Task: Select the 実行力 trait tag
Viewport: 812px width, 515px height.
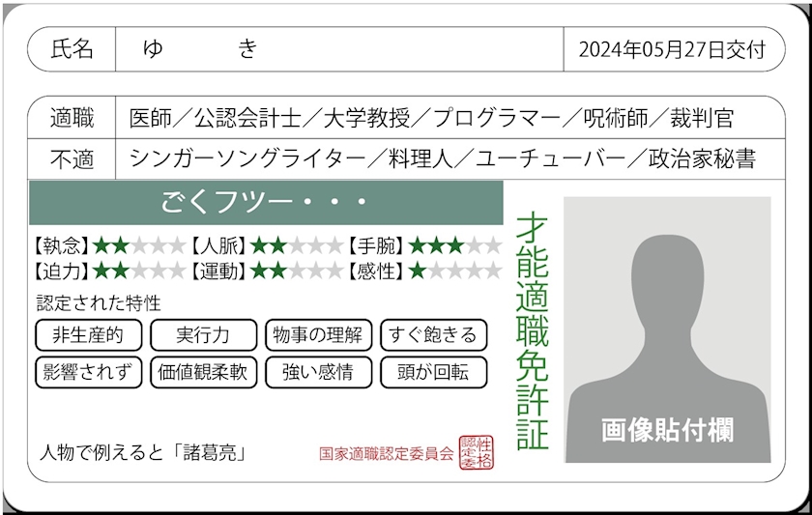Action: click(x=203, y=335)
